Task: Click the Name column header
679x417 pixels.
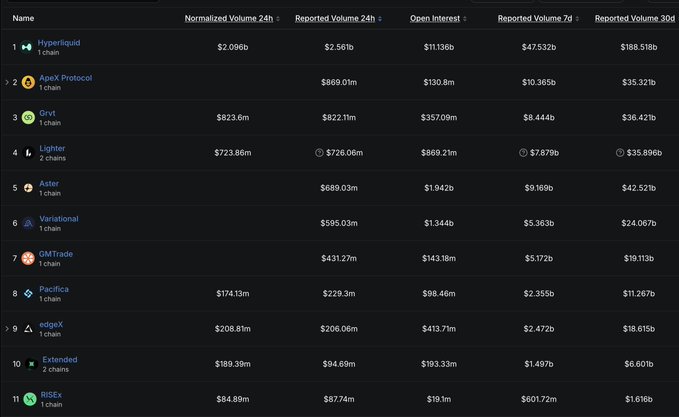Action: [x=23, y=18]
